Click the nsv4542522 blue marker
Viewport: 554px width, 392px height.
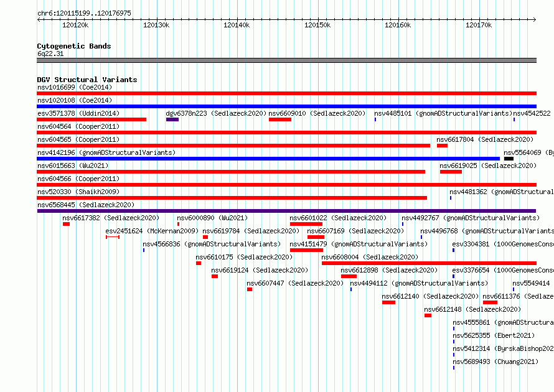pos(514,119)
